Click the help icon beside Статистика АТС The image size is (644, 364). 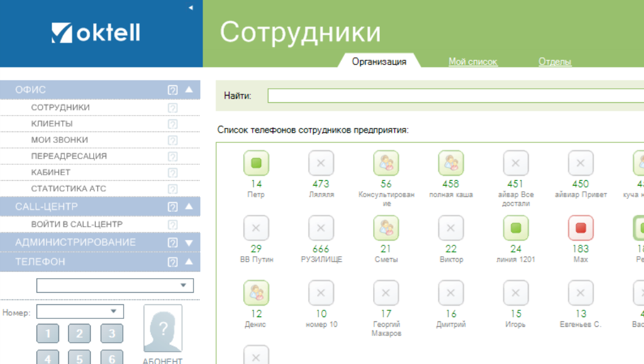172,189
